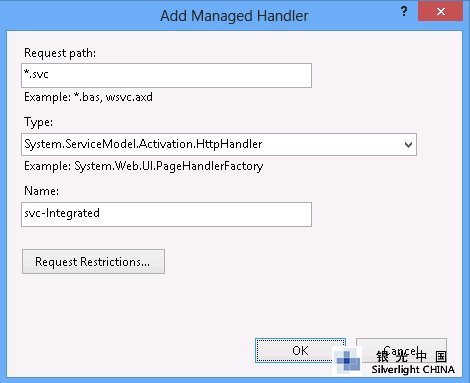Focus the Request path input field
Viewport: 470px width, 383px height.
(166, 75)
